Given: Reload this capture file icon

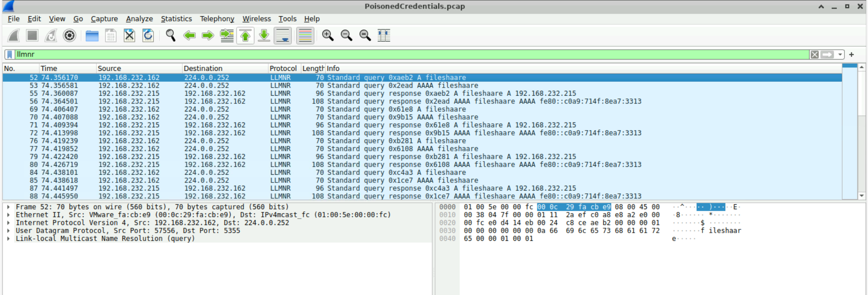Looking at the screenshot, I should [148, 35].
